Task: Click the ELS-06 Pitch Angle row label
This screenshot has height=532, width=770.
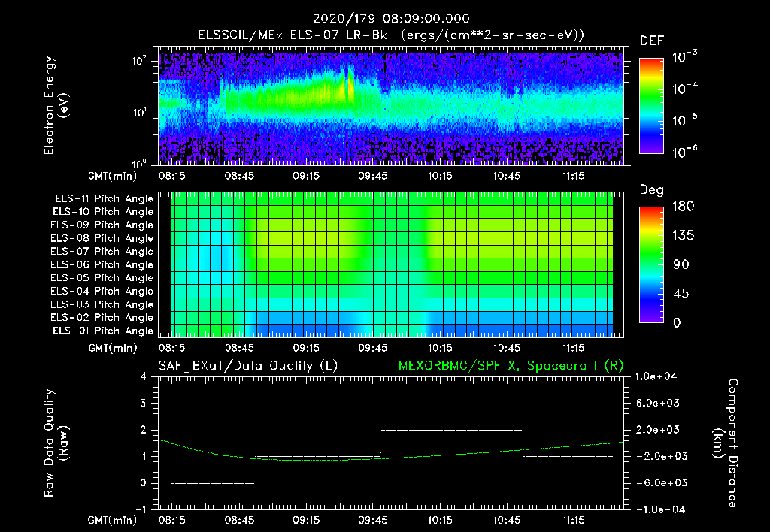Action: pyautogui.click(x=102, y=264)
